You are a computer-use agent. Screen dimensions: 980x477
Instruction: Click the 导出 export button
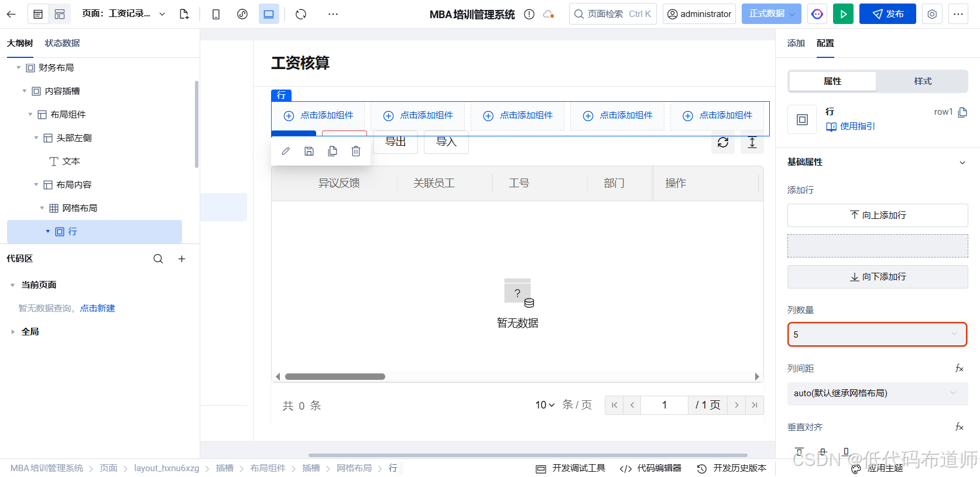[x=396, y=142]
